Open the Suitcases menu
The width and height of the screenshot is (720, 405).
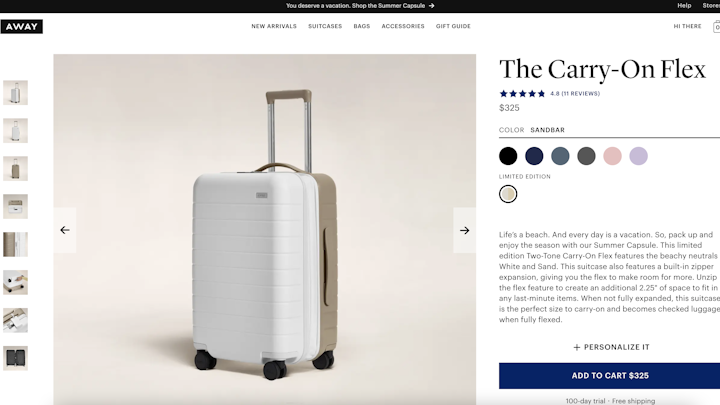(325, 26)
